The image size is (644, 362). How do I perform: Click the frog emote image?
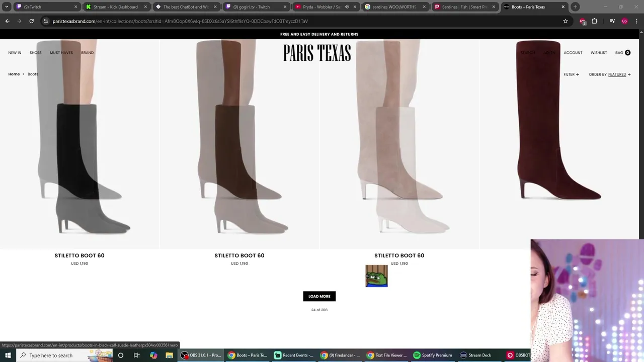(x=376, y=276)
